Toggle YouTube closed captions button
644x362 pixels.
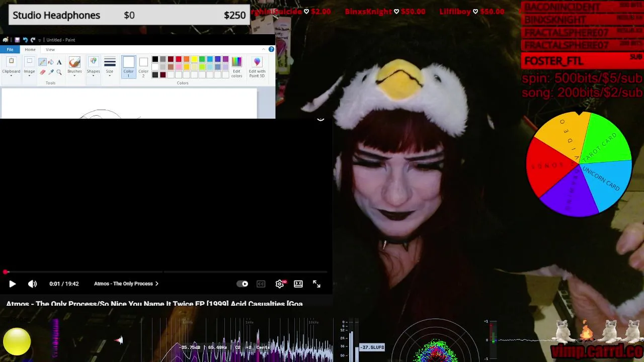click(x=261, y=284)
